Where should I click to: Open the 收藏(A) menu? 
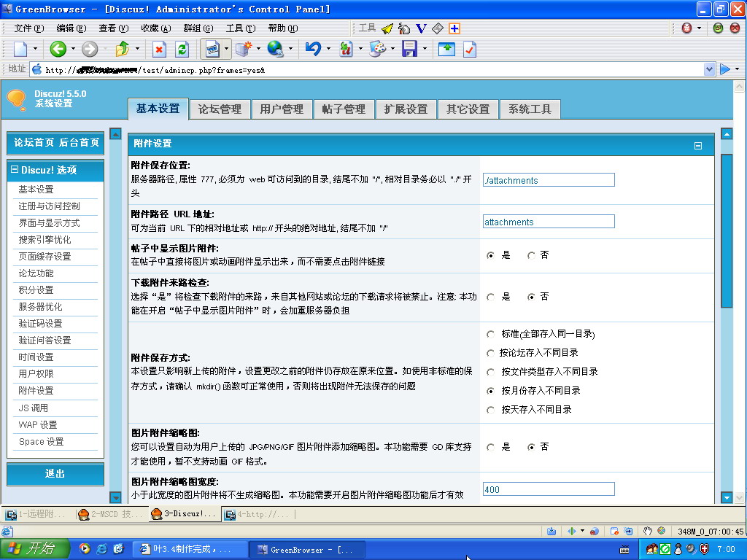click(156, 28)
